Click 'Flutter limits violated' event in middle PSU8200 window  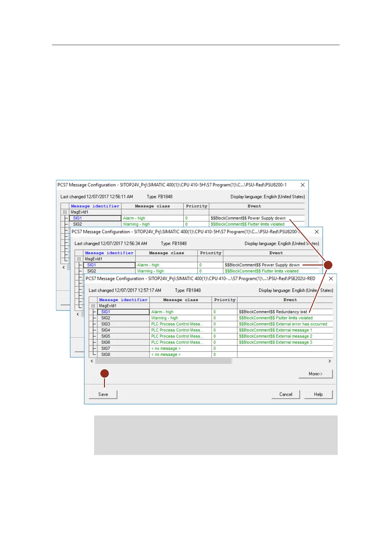(271, 271)
